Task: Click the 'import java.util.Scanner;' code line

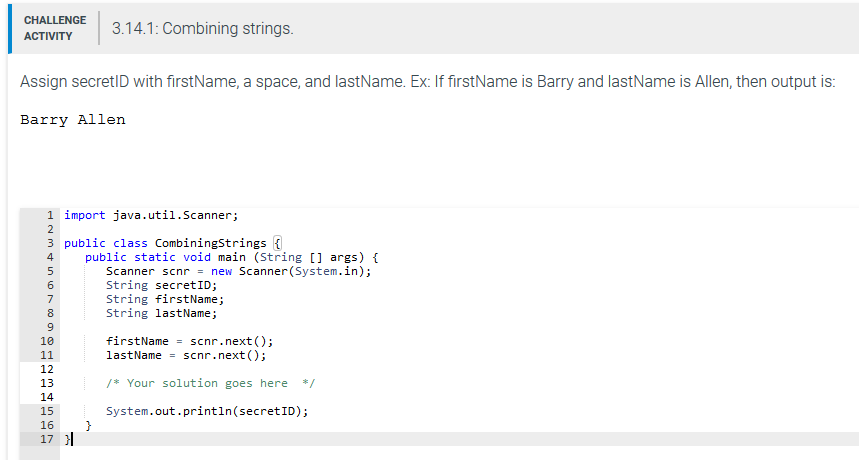Action: click(151, 215)
